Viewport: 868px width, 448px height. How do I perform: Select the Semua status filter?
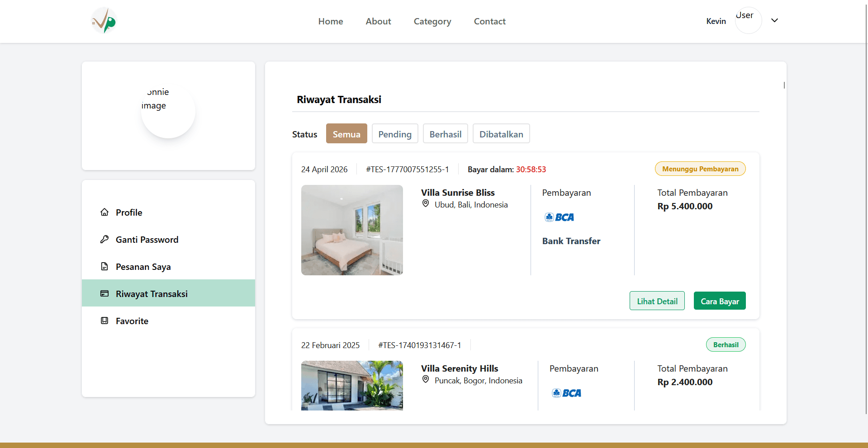(x=346, y=134)
